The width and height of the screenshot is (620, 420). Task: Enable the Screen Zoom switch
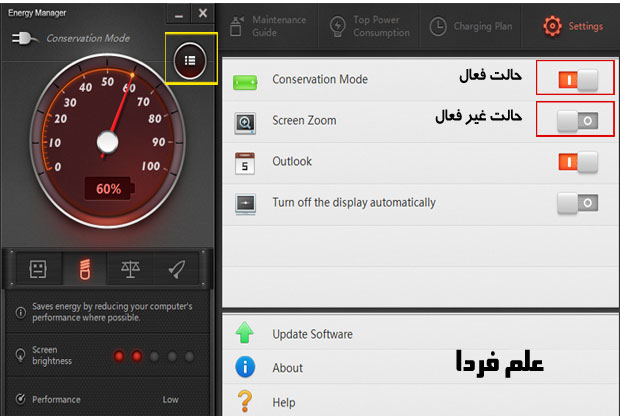(577, 120)
